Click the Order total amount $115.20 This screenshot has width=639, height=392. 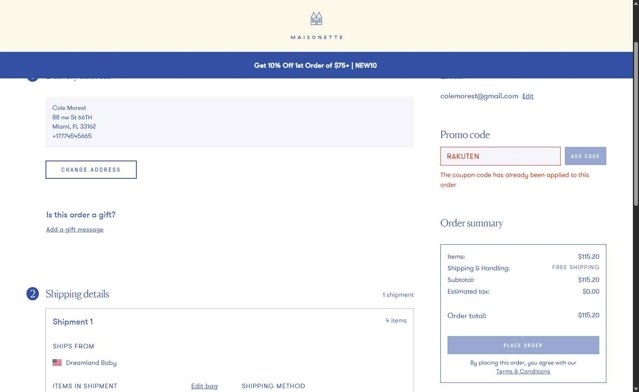pyautogui.click(x=588, y=315)
